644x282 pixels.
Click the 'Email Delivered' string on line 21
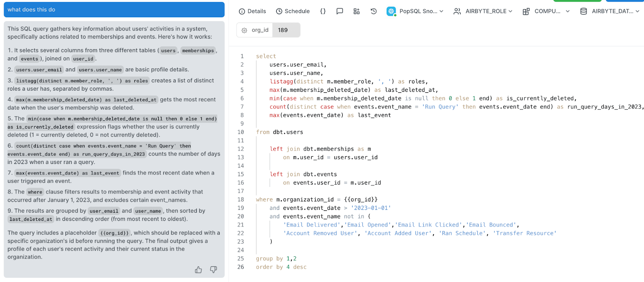point(312,225)
